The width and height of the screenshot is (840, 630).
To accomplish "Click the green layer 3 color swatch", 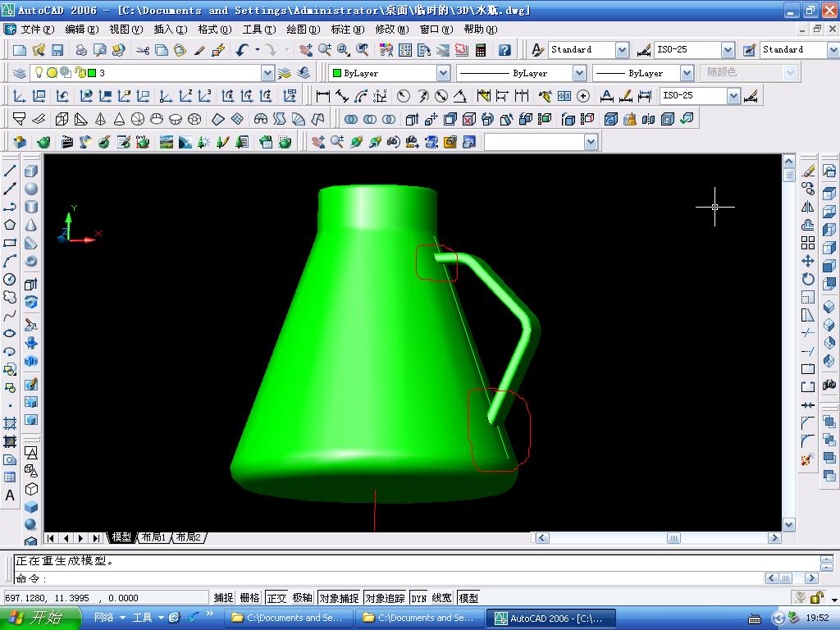I will pyautogui.click(x=92, y=73).
